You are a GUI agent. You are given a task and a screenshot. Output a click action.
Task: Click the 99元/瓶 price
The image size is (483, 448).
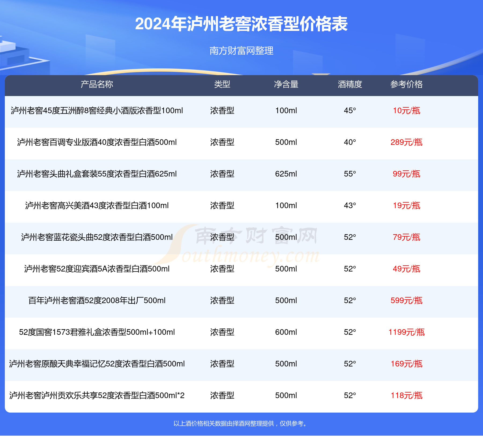point(407,174)
